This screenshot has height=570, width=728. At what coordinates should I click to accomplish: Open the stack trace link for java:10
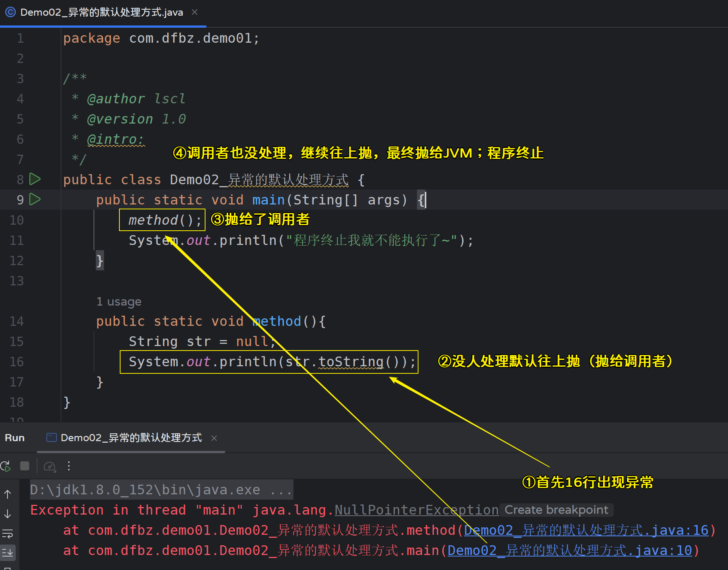click(570, 551)
